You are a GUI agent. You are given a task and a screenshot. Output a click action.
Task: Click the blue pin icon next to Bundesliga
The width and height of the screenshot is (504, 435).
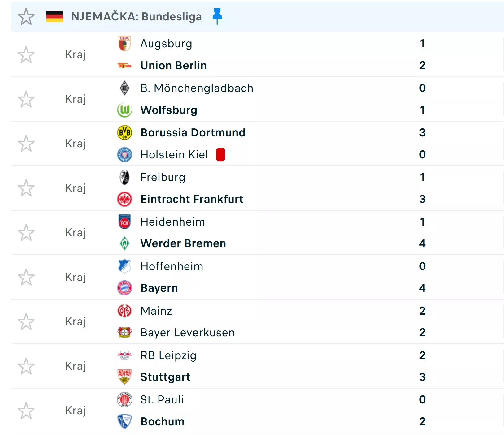[x=217, y=16]
